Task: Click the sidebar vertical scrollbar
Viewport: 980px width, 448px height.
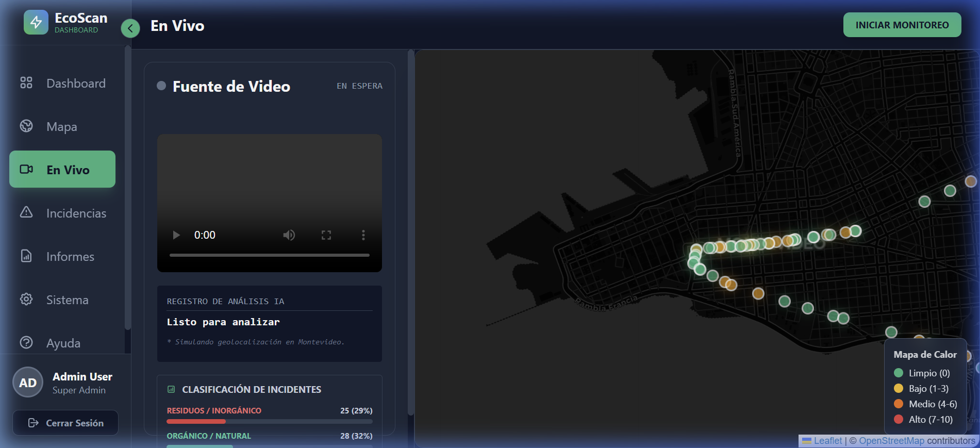Action: (128, 188)
